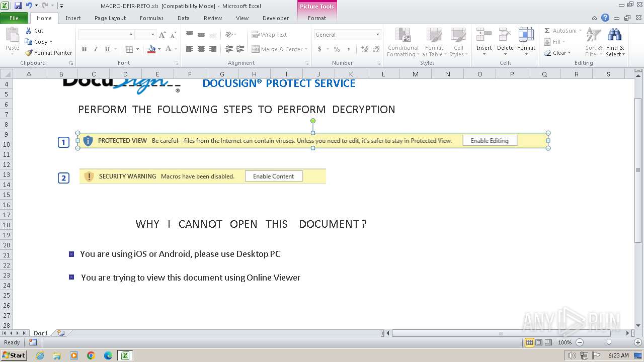The image size is (644, 362).
Task: Click the Orientation text angle icon
Action: pyautogui.click(x=230, y=35)
